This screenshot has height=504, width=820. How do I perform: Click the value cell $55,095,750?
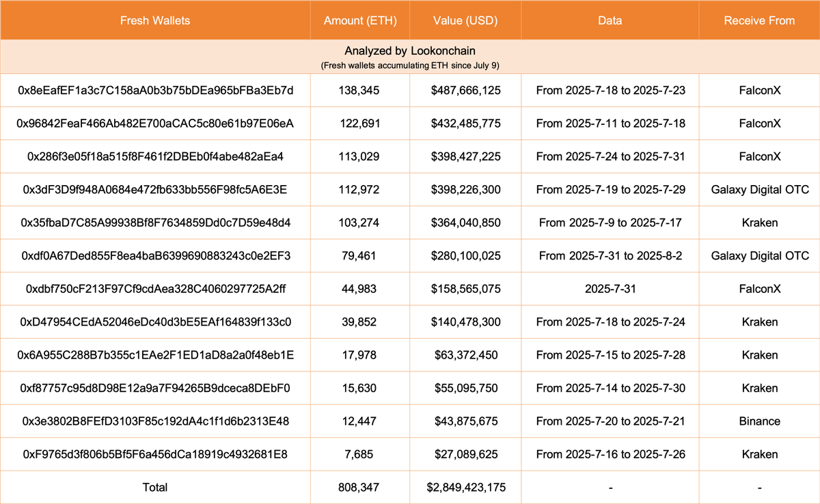tap(465, 388)
